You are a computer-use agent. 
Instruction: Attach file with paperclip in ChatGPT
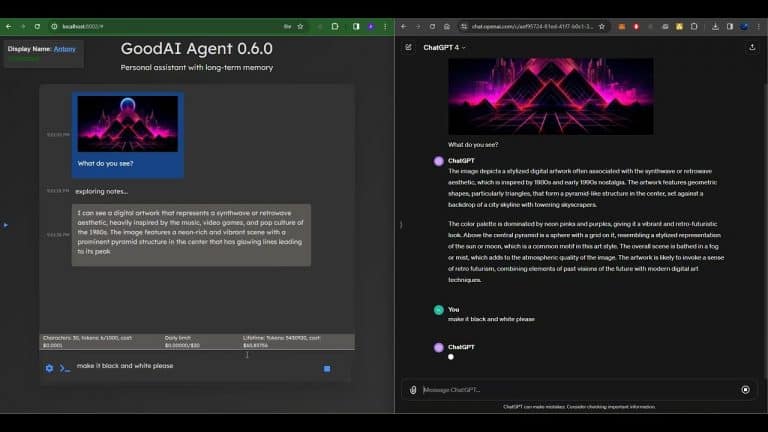[x=413, y=390]
